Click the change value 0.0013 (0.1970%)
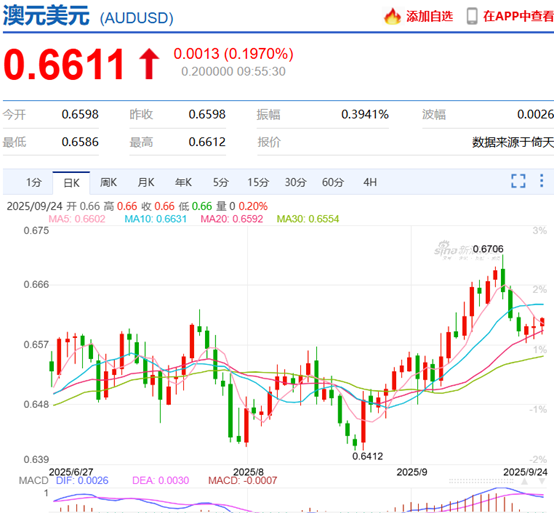 pos(234,54)
